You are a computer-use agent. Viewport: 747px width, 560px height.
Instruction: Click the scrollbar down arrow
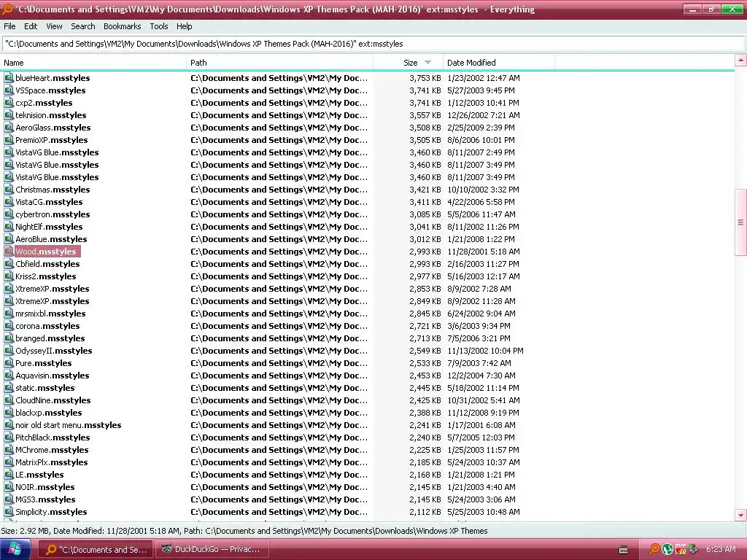pos(740,515)
